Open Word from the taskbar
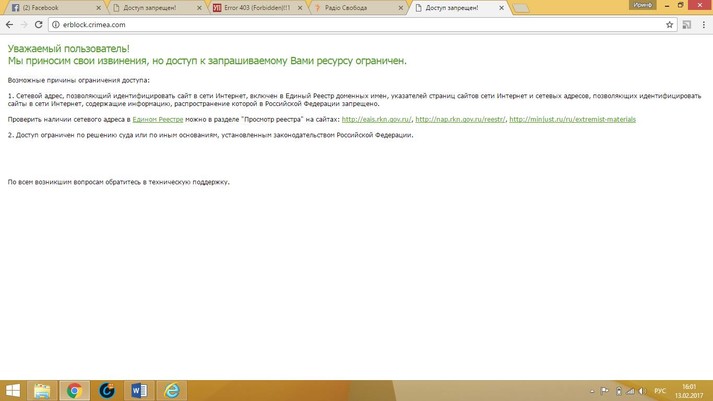The width and height of the screenshot is (713, 401). (x=139, y=390)
